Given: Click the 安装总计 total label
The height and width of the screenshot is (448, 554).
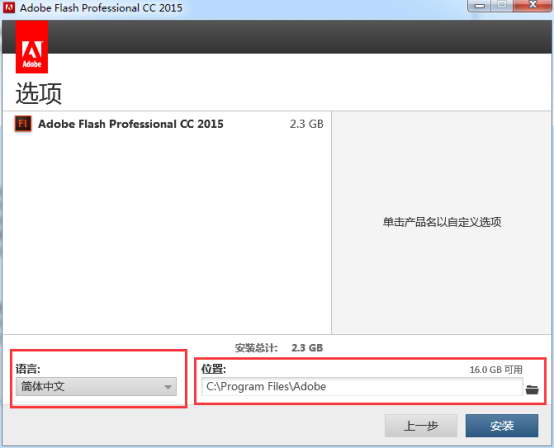Looking at the screenshot, I should point(256,348).
